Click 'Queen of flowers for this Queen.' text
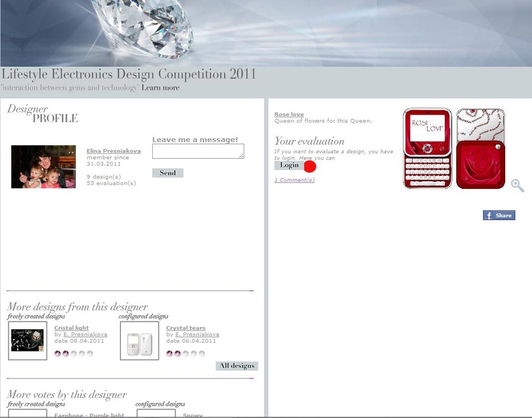Screen dimensions: 532x418 (323, 121)
